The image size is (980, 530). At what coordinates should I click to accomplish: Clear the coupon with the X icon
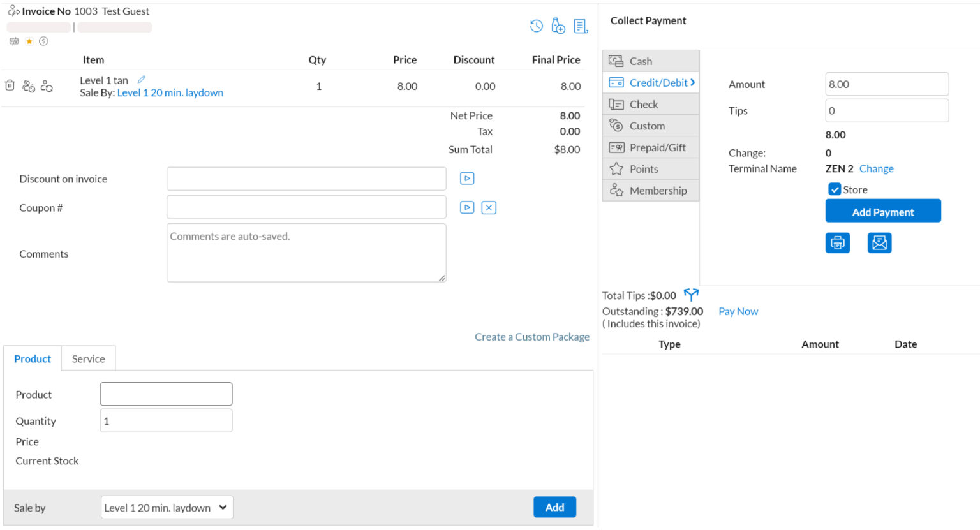pos(489,207)
